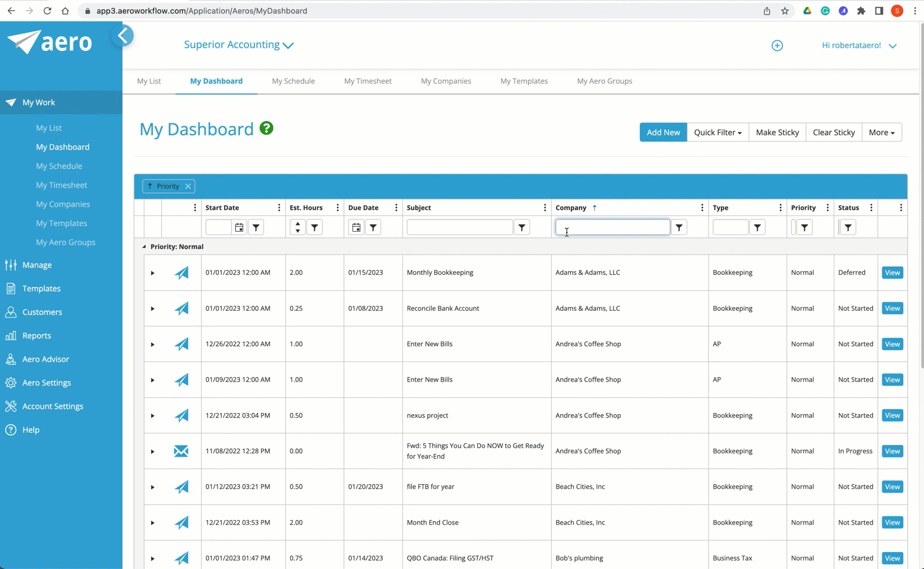Click the Clear Sticky button

834,132
